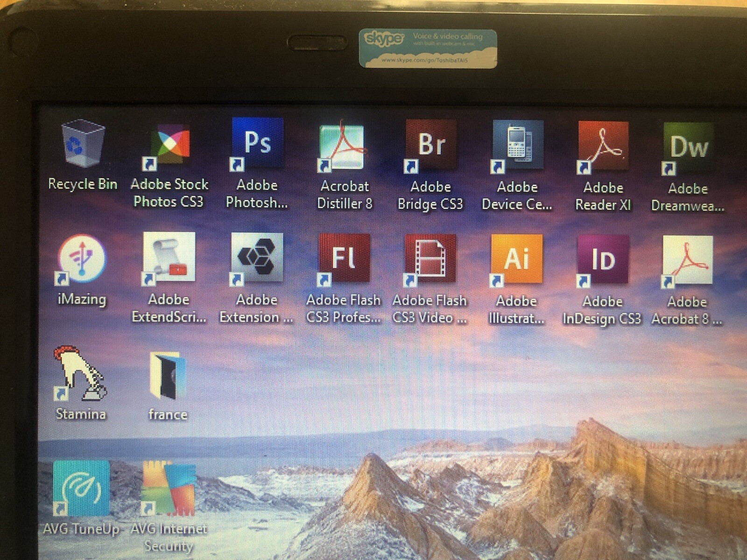Click the Adobe Flash CS3 Professional Fl icon

pos(343,260)
